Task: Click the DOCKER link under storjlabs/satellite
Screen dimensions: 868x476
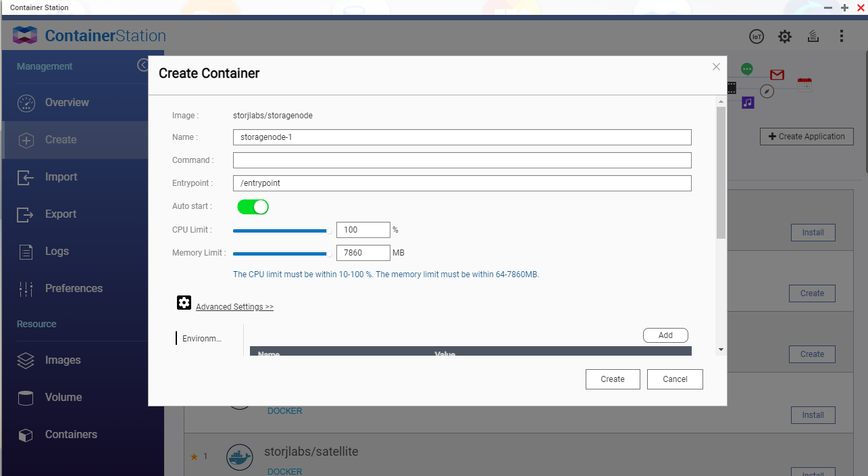Action: coord(284,471)
